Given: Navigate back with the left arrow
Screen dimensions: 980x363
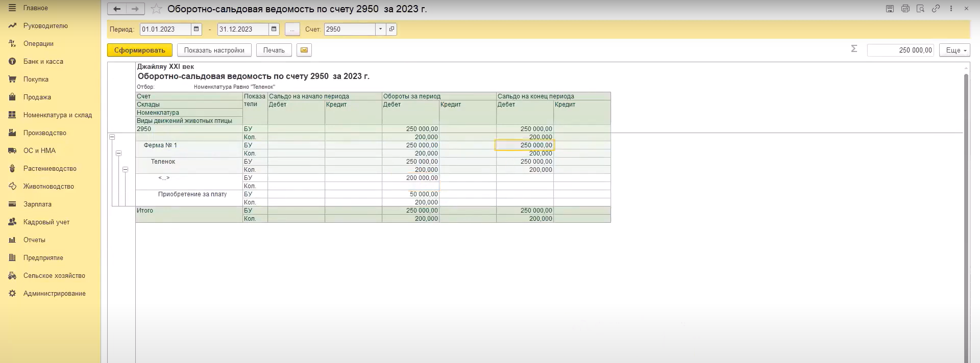Looking at the screenshot, I should 117,9.
